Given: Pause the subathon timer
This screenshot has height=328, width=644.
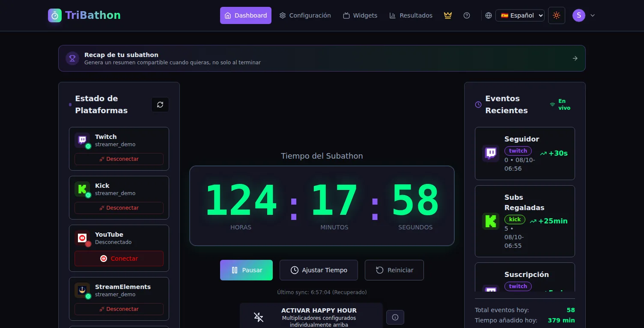Looking at the screenshot, I should point(246,270).
